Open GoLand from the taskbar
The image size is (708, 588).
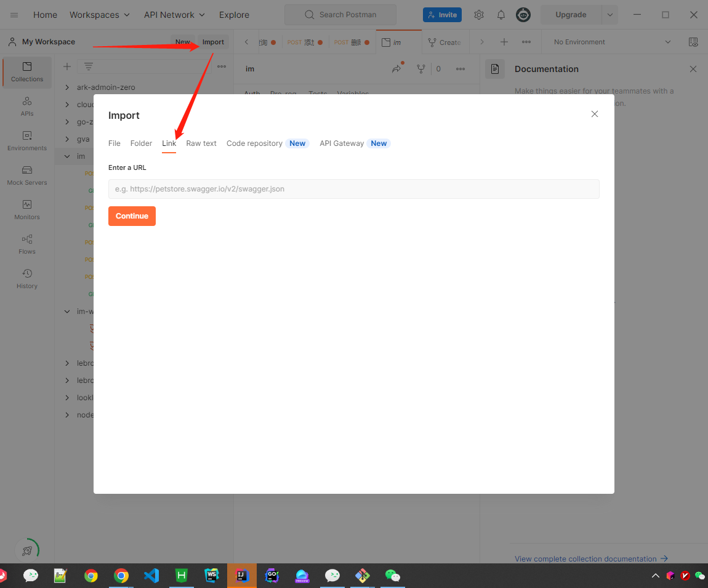pos(272,575)
